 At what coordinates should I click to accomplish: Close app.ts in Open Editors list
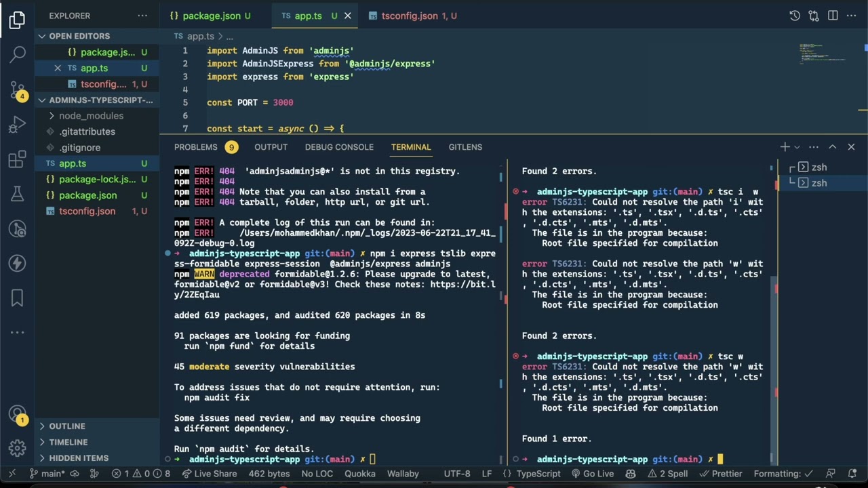58,68
